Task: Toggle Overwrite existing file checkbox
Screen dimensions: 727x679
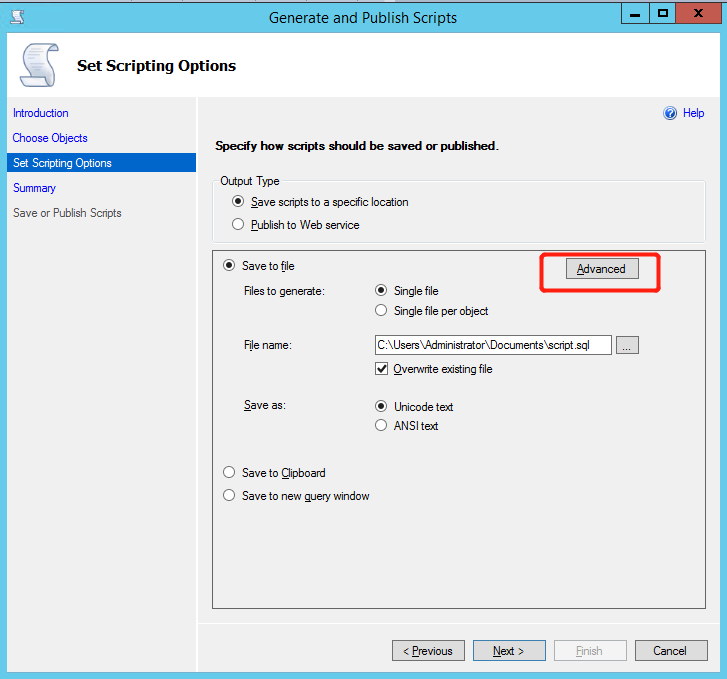Action: pyautogui.click(x=381, y=369)
